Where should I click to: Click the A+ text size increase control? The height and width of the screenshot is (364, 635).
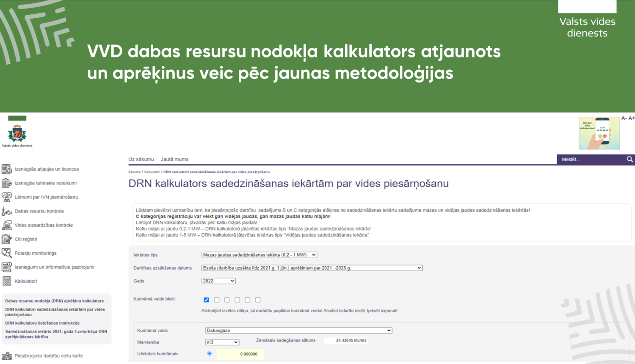(631, 119)
